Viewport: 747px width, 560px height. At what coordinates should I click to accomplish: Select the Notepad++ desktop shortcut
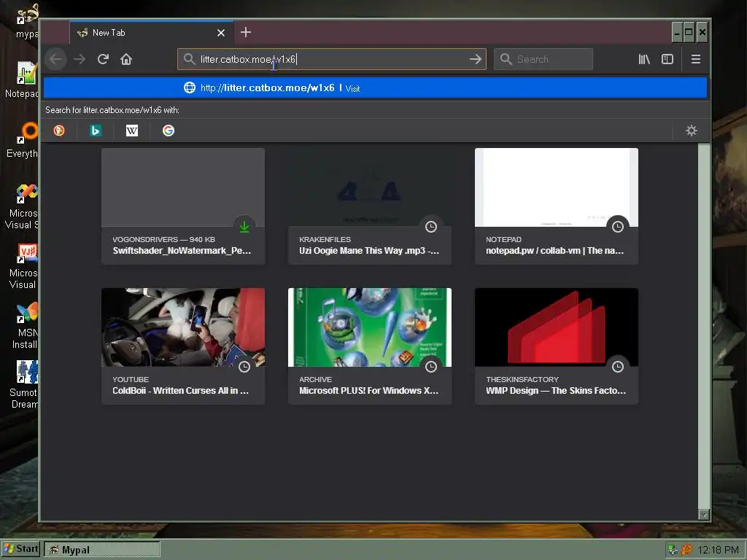(x=21, y=80)
